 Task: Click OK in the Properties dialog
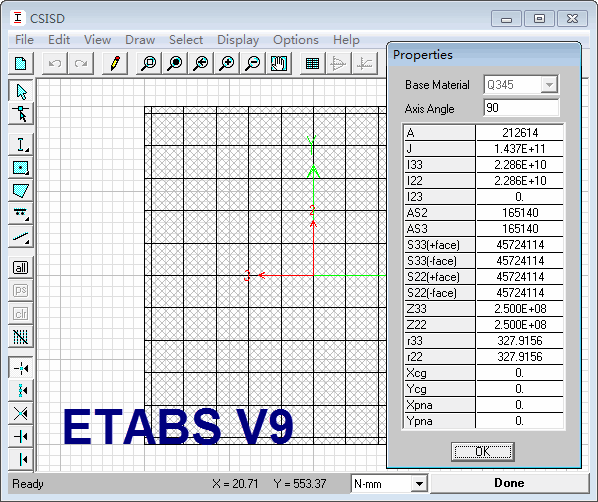click(482, 452)
